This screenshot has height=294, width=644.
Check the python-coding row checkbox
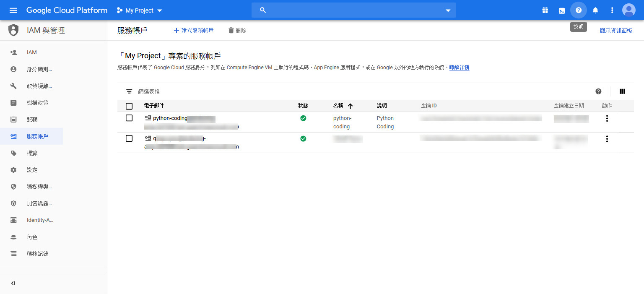coord(129,118)
